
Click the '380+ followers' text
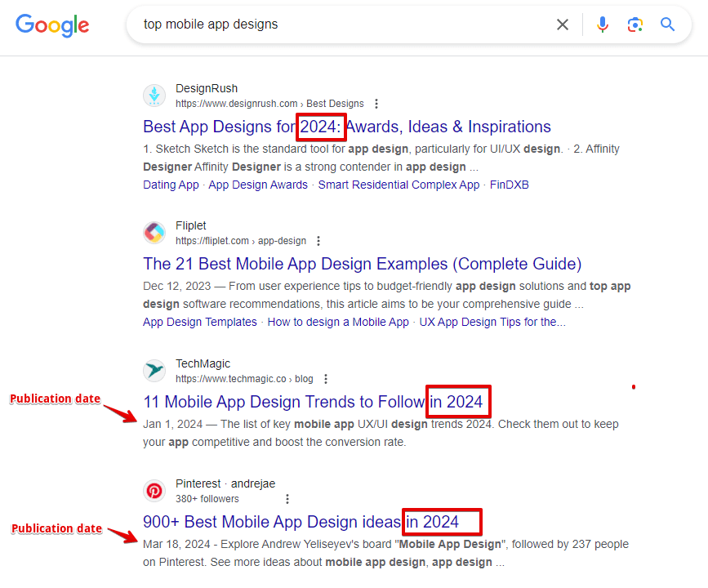point(207,499)
